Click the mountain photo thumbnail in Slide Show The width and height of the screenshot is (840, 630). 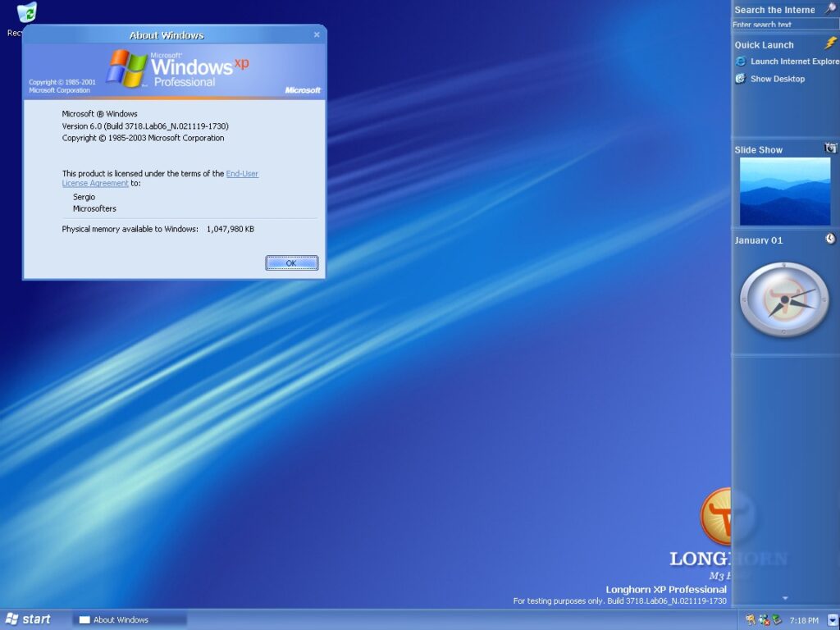tap(785, 190)
